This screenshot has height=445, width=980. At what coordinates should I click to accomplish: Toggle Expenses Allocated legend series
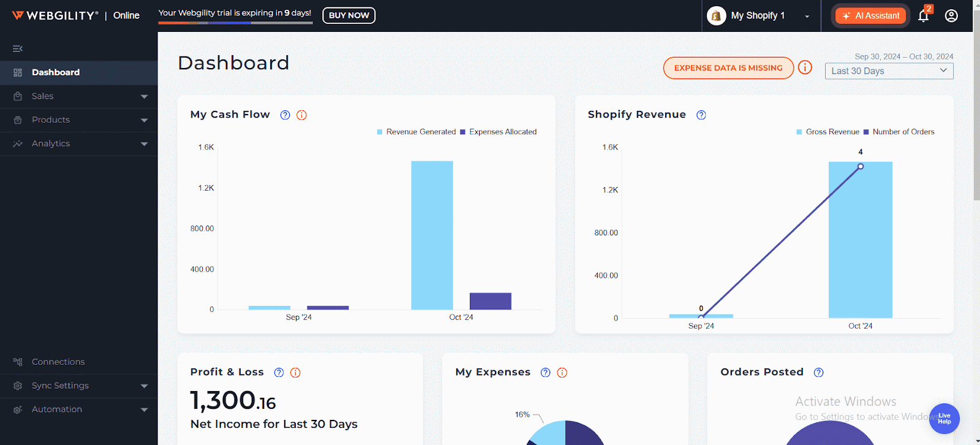pyautogui.click(x=499, y=132)
